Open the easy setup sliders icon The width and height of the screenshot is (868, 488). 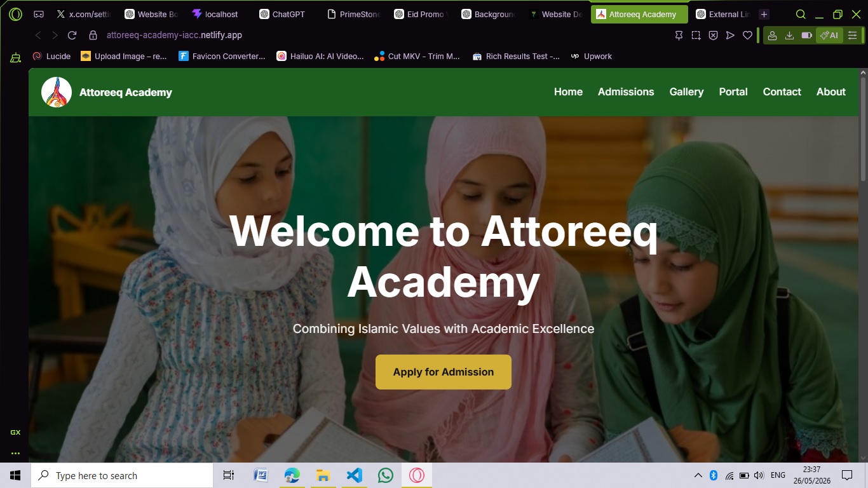853,36
